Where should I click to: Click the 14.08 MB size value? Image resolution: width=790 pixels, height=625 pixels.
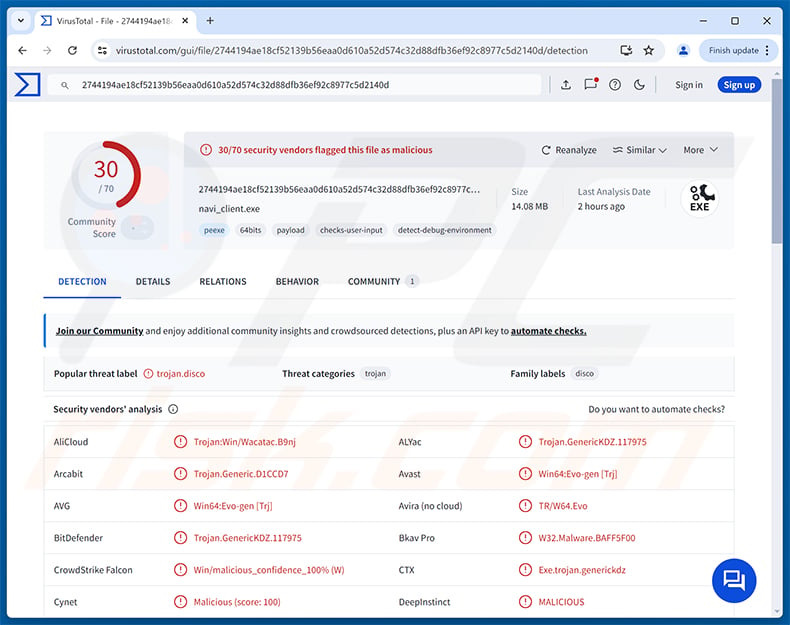click(530, 206)
